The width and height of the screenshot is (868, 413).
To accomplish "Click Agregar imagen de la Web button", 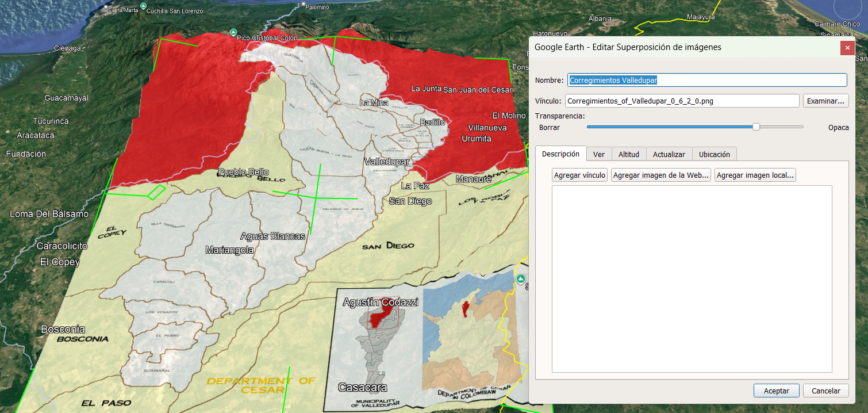I will (x=661, y=175).
